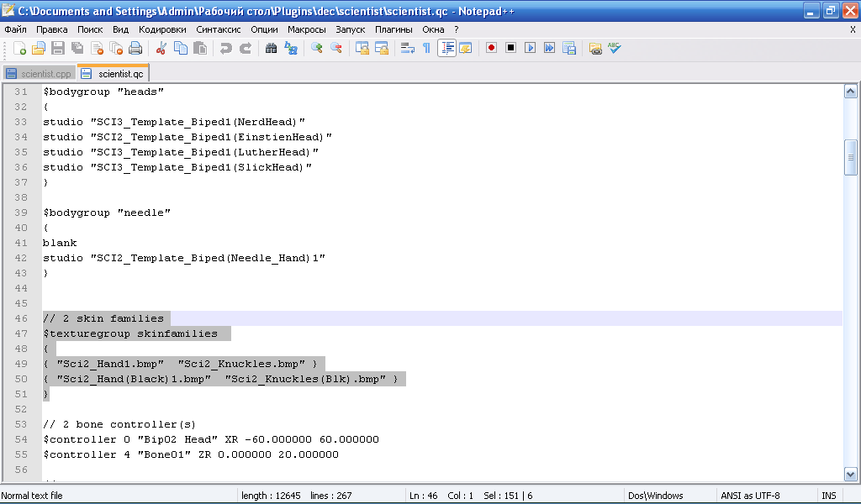Paste clipboard using the Paste icon
The width and height of the screenshot is (861, 504).
[x=200, y=48]
